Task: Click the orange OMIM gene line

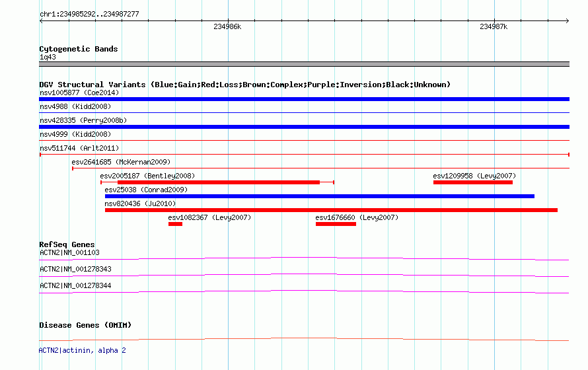Action: (304, 339)
